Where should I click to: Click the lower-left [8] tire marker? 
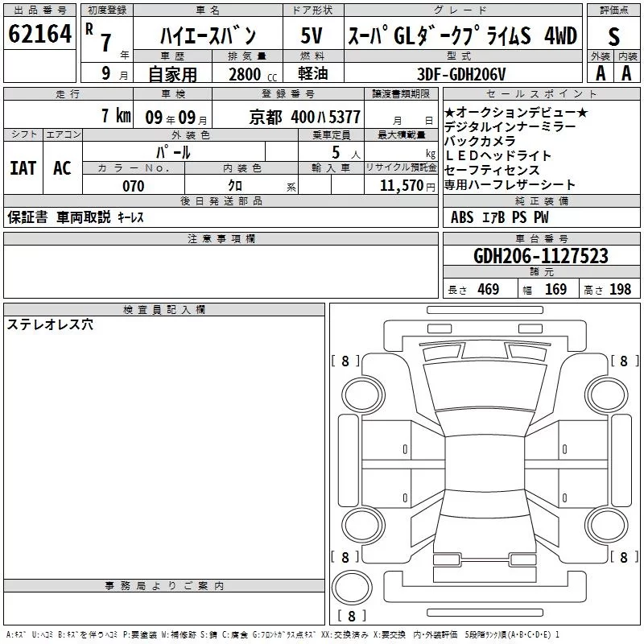click(x=345, y=557)
